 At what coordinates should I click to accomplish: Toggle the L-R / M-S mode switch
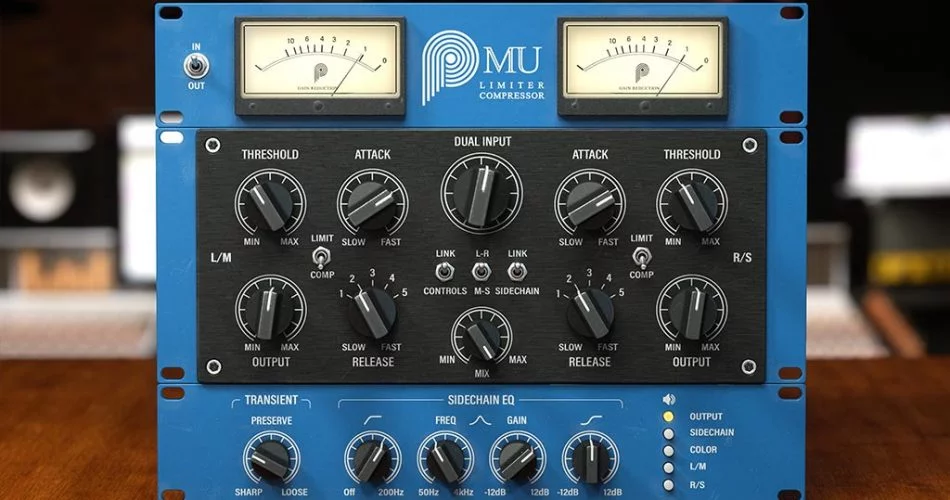click(482, 271)
